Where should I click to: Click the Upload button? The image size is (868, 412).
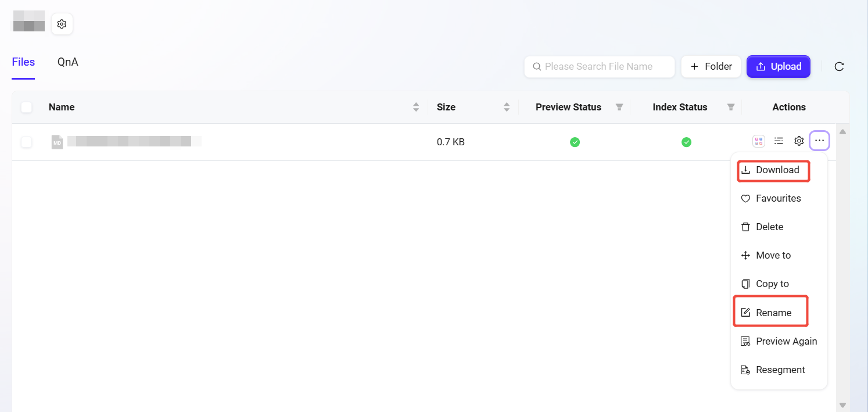(778, 67)
